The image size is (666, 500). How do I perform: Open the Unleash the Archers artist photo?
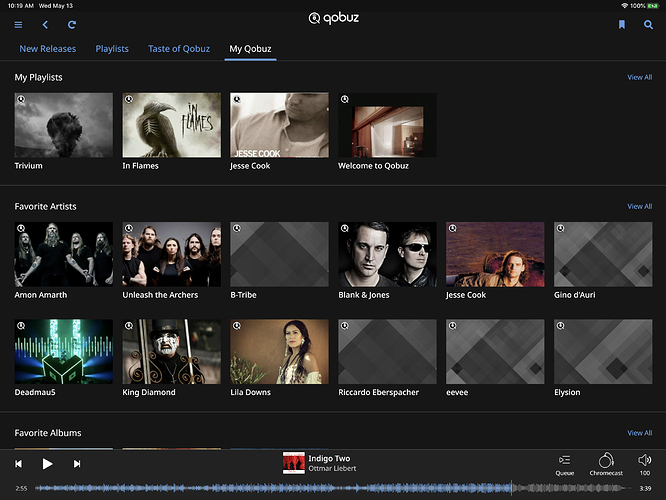point(172,254)
